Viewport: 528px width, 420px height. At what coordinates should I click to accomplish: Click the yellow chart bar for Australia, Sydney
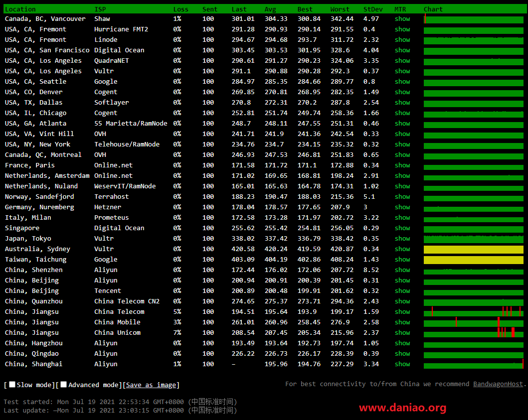pos(474,250)
